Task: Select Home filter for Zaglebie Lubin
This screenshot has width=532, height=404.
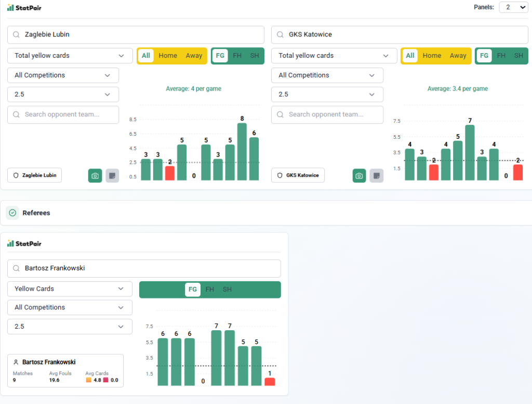Action: pyautogui.click(x=168, y=56)
